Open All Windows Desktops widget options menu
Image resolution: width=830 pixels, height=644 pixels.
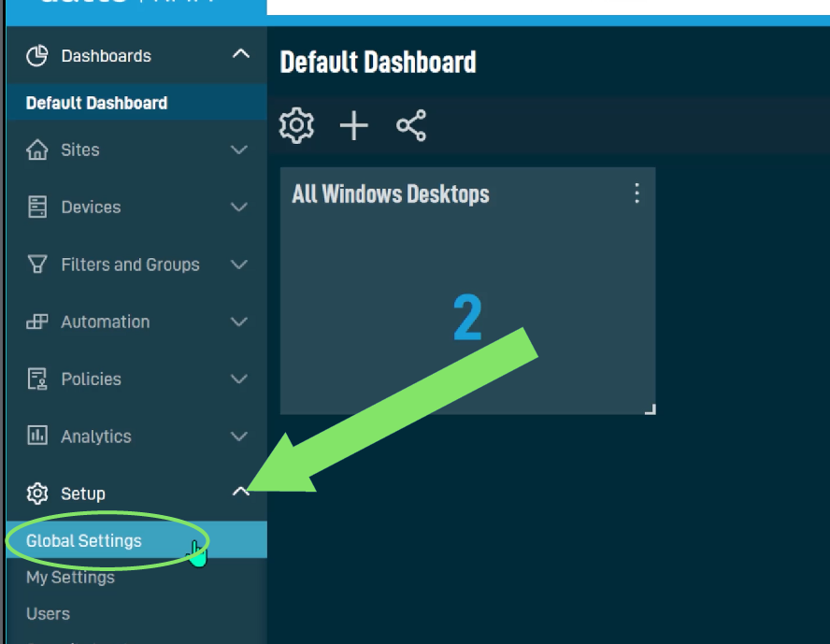(x=637, y=193)
